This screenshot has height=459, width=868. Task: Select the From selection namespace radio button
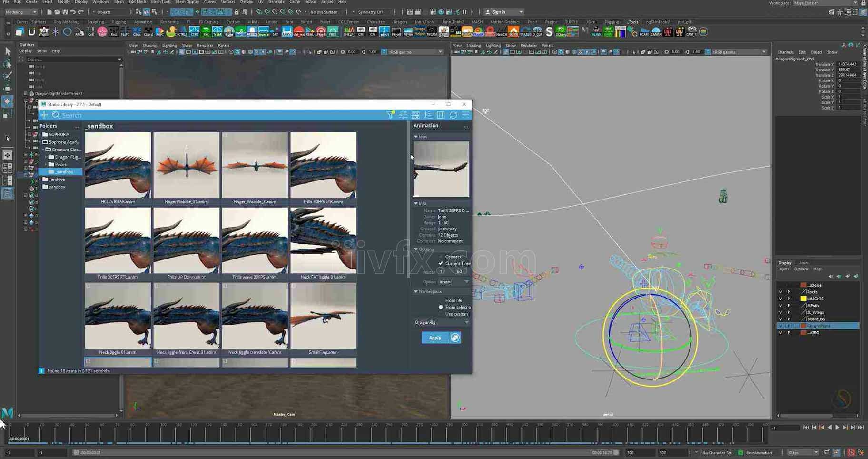[441, 307]
